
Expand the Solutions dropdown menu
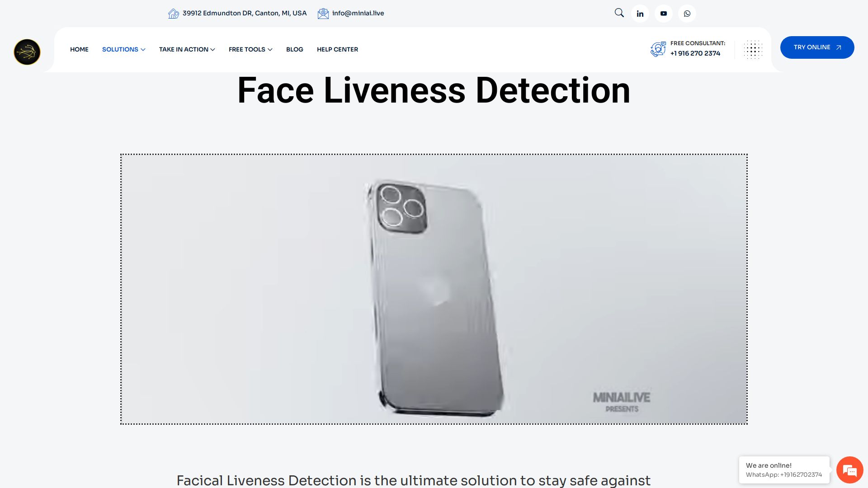tap(123, 49)
